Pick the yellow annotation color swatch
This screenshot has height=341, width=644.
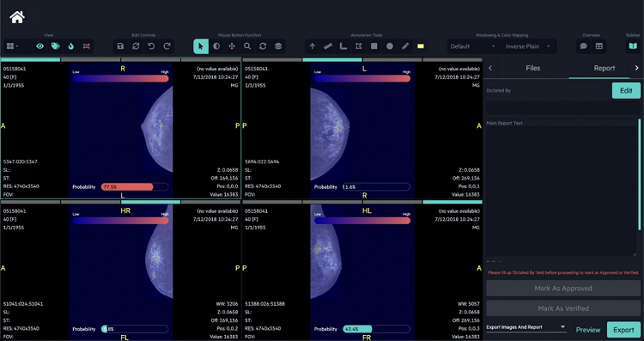(421, 46)
